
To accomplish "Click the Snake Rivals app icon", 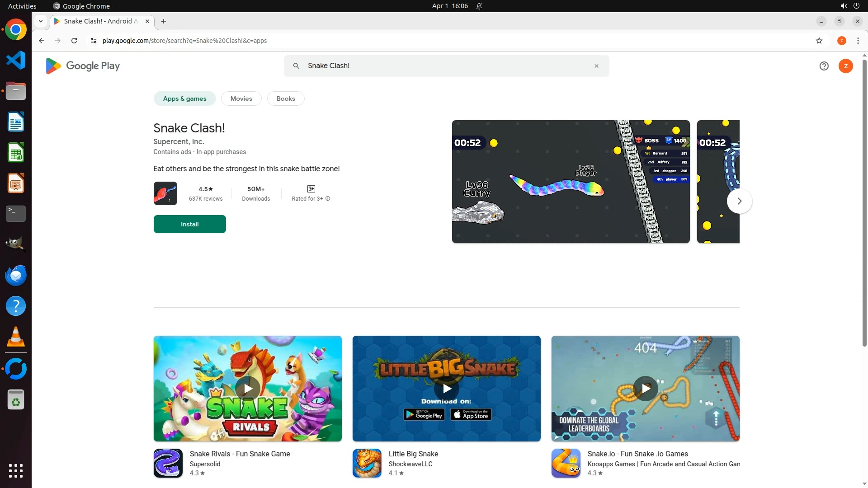I will point(168,463).
